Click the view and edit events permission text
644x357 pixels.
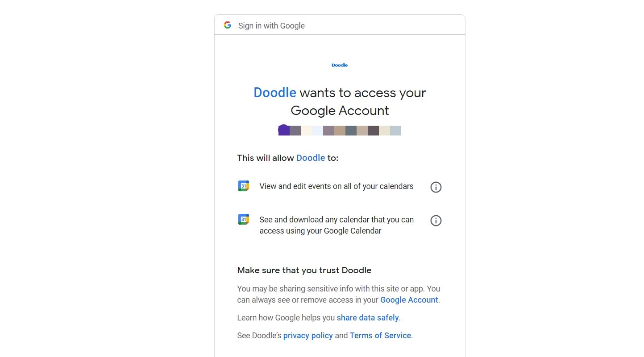(x=336, y=186)
